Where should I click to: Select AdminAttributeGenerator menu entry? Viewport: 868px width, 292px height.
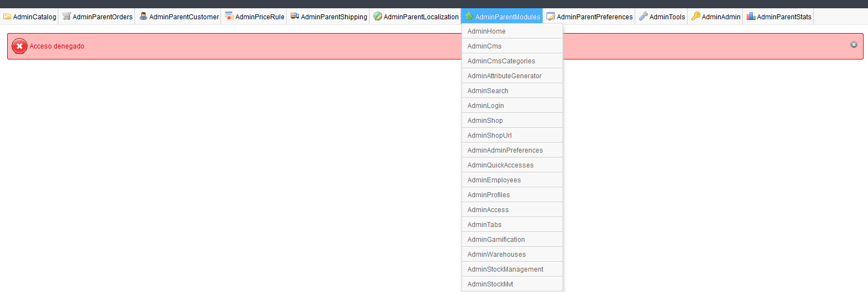click(x=512, y=76)
